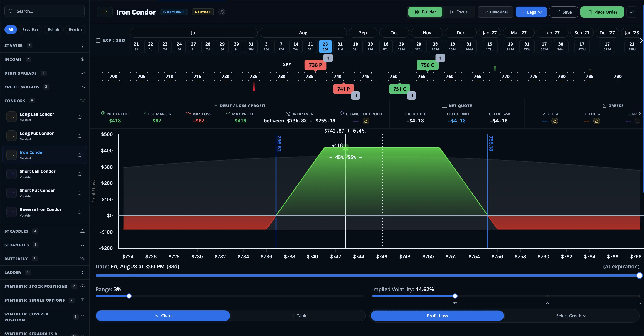Screen dimensions: 644x336
Task: Click the share icon next to Place Order
Action: [x=632, y=12]
